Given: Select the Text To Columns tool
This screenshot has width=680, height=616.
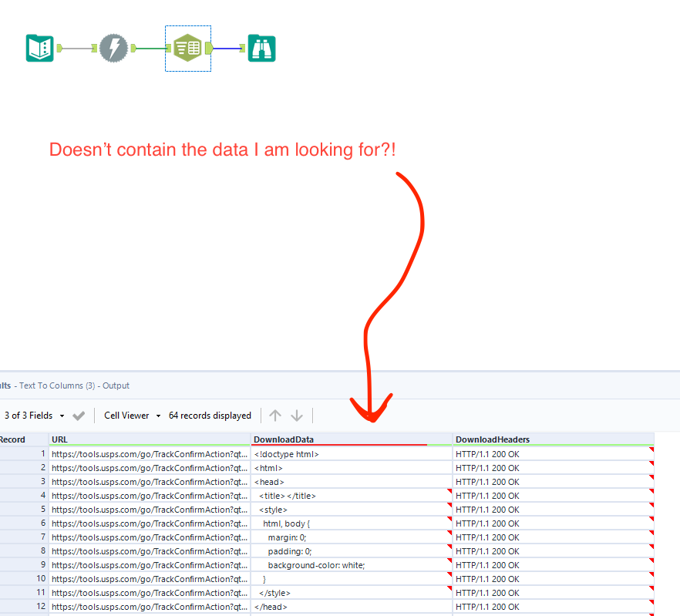Looking at the screenshot, I should (x=187, y=48).
